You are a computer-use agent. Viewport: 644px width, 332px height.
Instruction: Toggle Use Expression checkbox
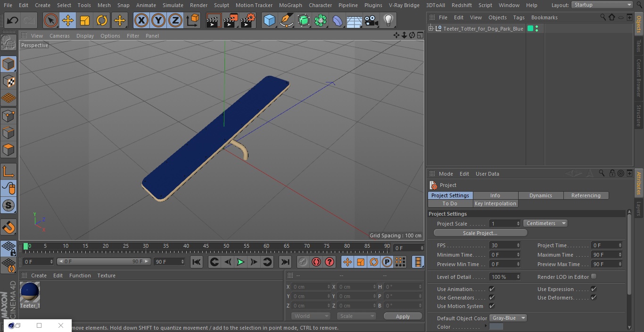click(594, 289)
